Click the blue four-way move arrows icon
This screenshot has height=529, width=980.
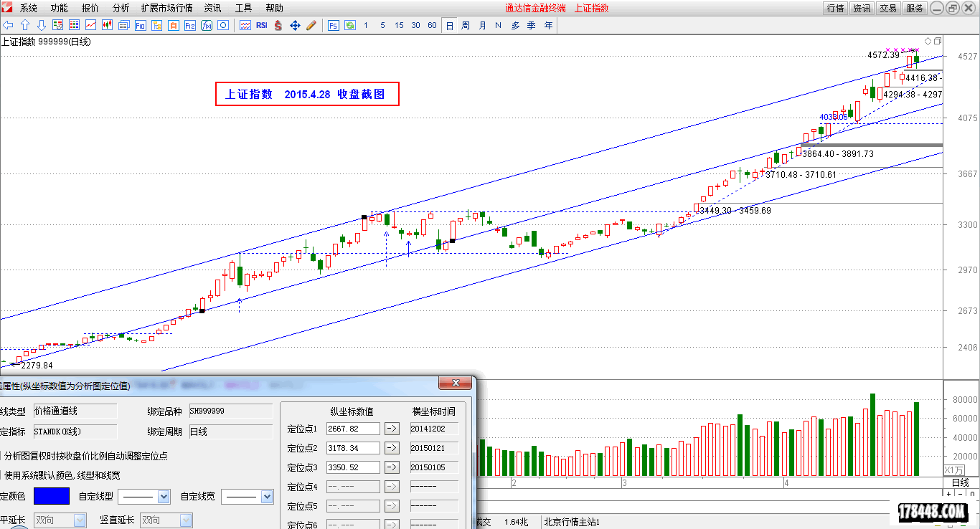pyautogui.click(x=295, y=25)
